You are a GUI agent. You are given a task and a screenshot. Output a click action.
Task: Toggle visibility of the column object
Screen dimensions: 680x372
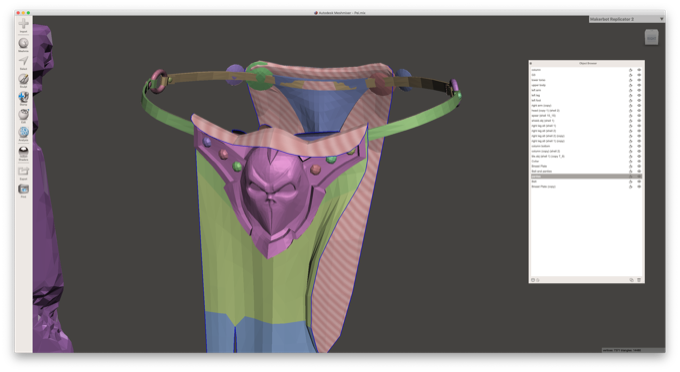(639, 70)
